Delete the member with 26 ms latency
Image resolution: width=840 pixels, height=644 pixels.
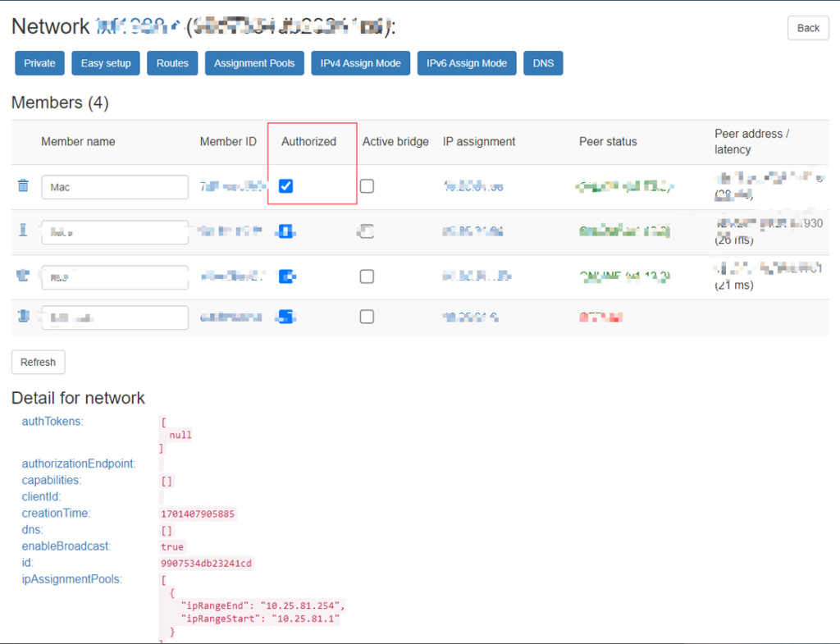tap(23, 231)
